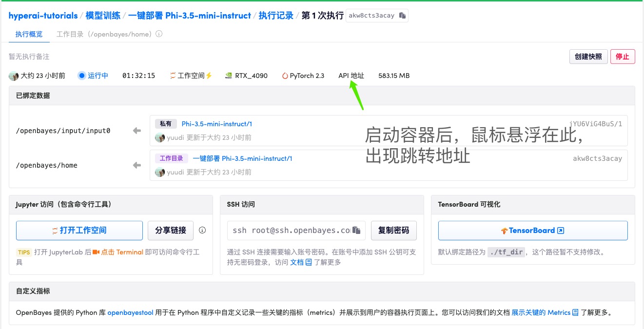Click the 工作空间 Jupyter icon in status row

click(173, 76)
